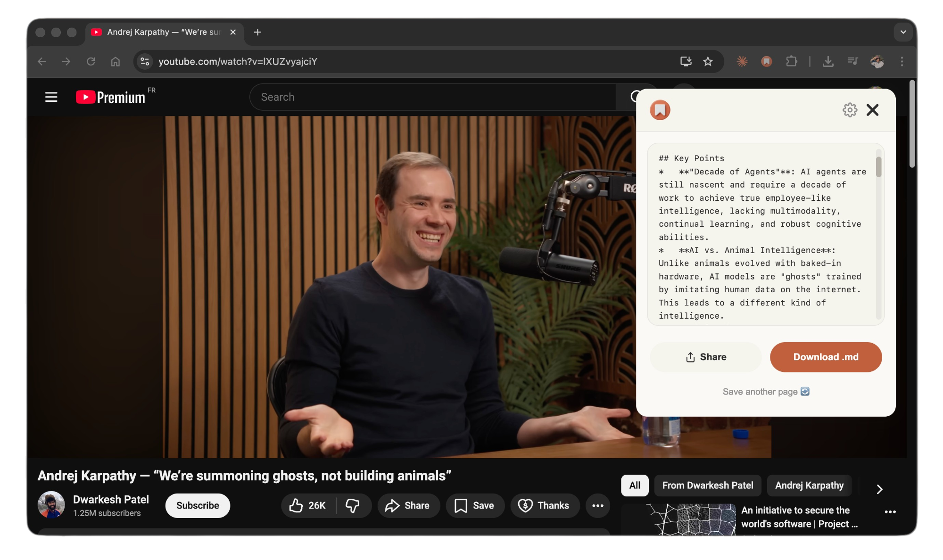The width and height of the screenshot is (943, 560).
Task: Open the YouTube hamburger guide menu
Action: [50, 97]
